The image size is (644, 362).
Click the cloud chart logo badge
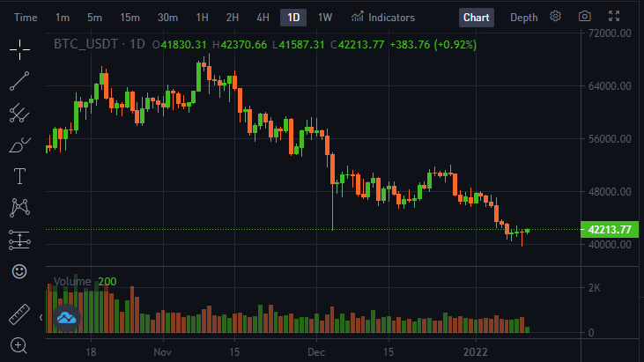67,318
